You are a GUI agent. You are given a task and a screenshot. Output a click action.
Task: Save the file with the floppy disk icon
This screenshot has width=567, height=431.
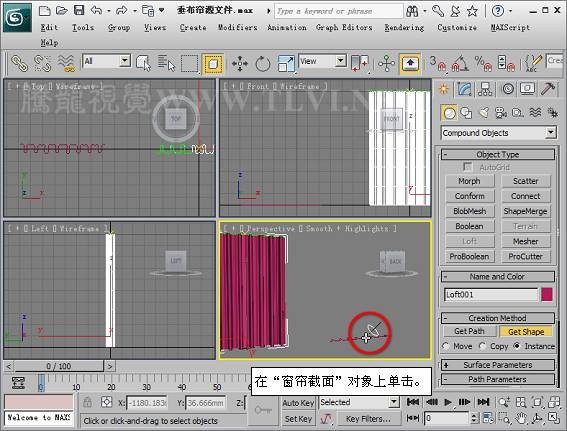point(79,10)
